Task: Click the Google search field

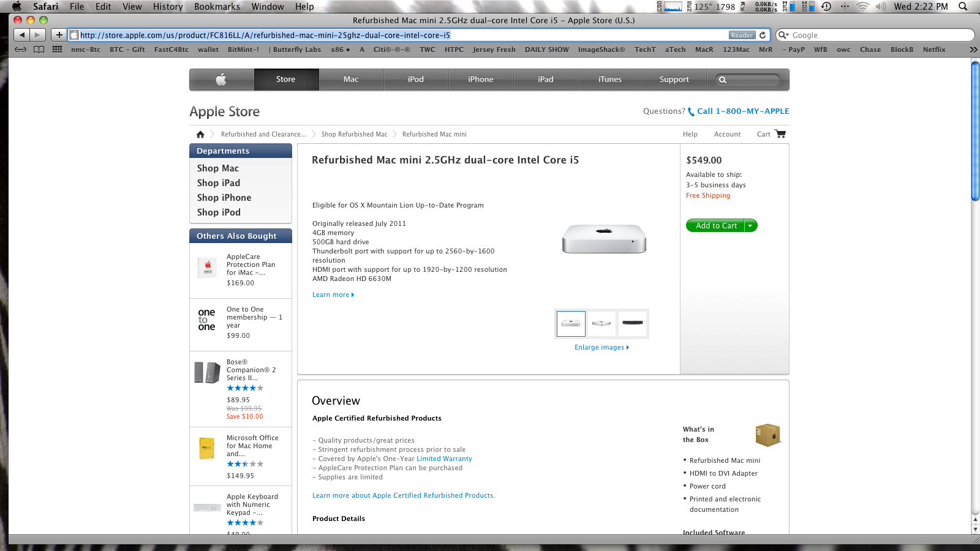Action: pos(875,35)
